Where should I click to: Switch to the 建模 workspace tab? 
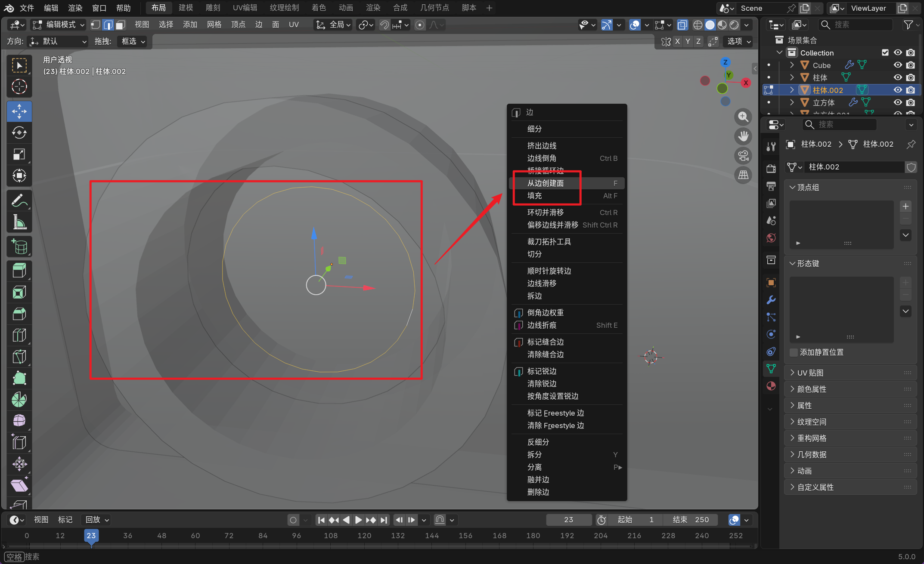(186, 8)
